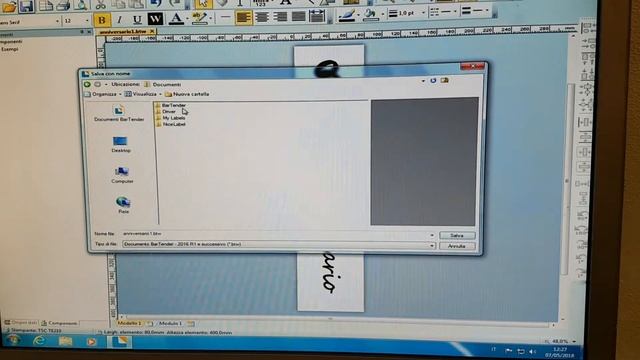Click the fill color bucket icon
The height and width of the screenshot is (360, 640).
pyautogui.click(x=370, y=15)
